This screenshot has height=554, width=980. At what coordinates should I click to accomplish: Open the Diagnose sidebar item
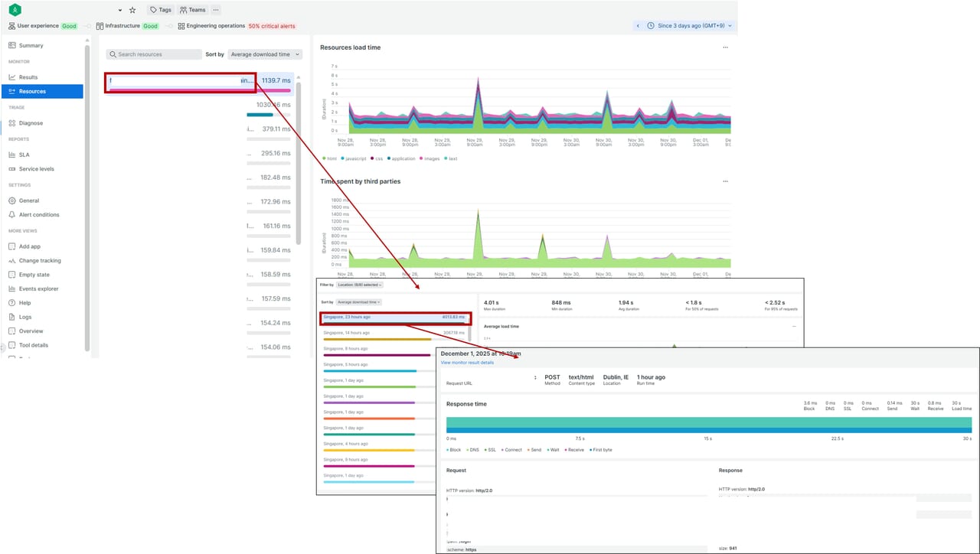pyautogui.click(x=31, y=123)
